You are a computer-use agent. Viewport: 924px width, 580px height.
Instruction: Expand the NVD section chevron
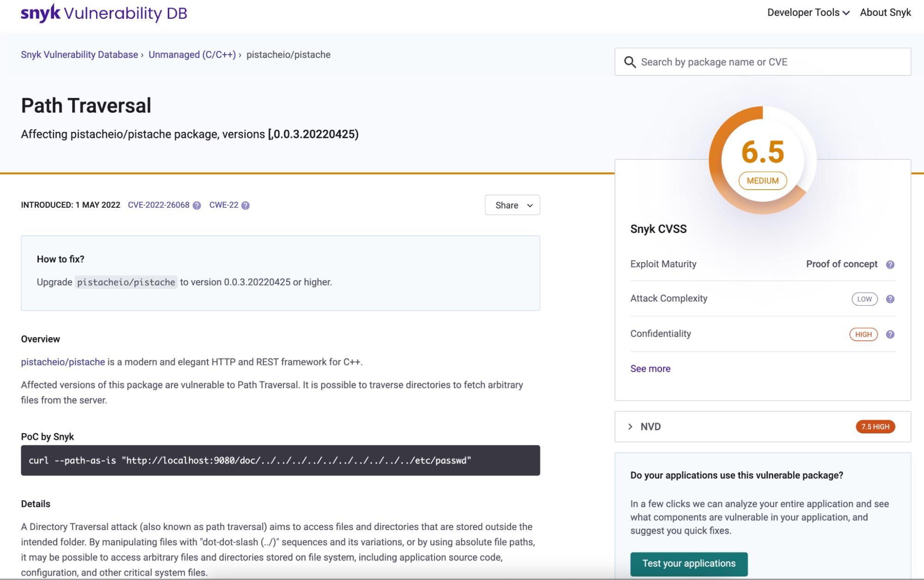coord(630,426)
